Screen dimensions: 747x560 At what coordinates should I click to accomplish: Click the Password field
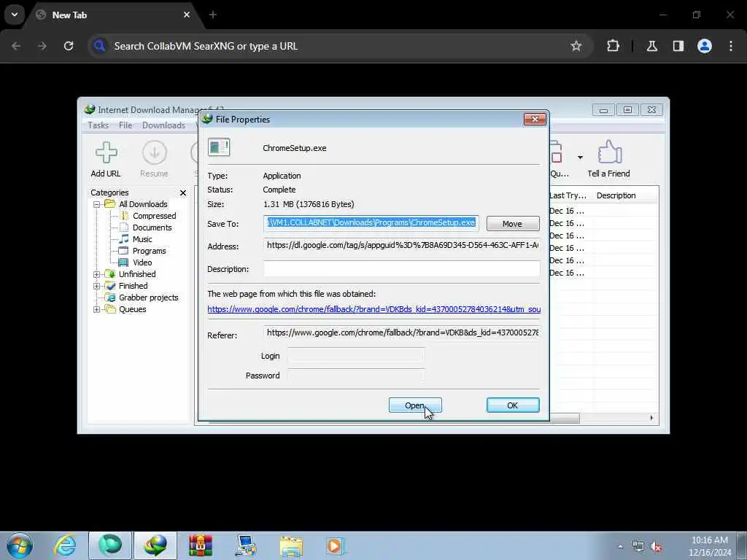[355, 376]
